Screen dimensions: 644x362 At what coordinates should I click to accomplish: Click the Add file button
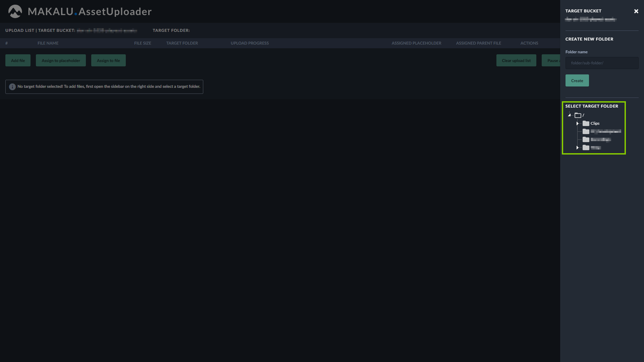(18, 60)
